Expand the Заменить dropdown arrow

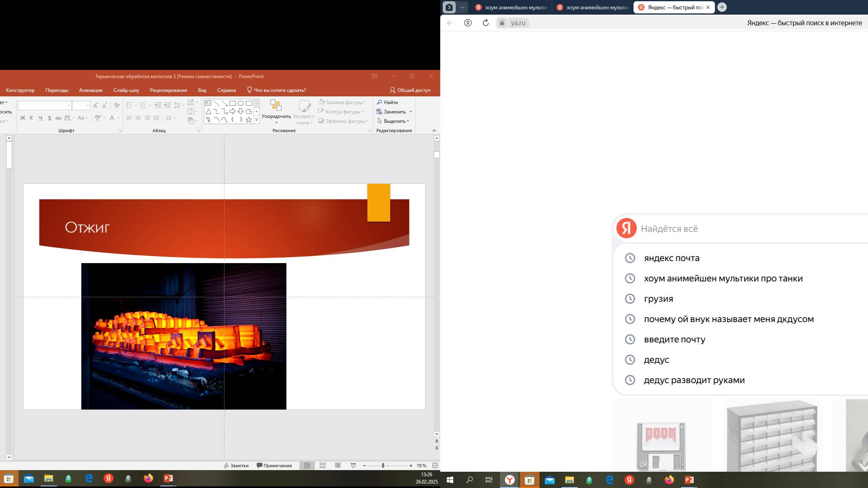(411, 112)
